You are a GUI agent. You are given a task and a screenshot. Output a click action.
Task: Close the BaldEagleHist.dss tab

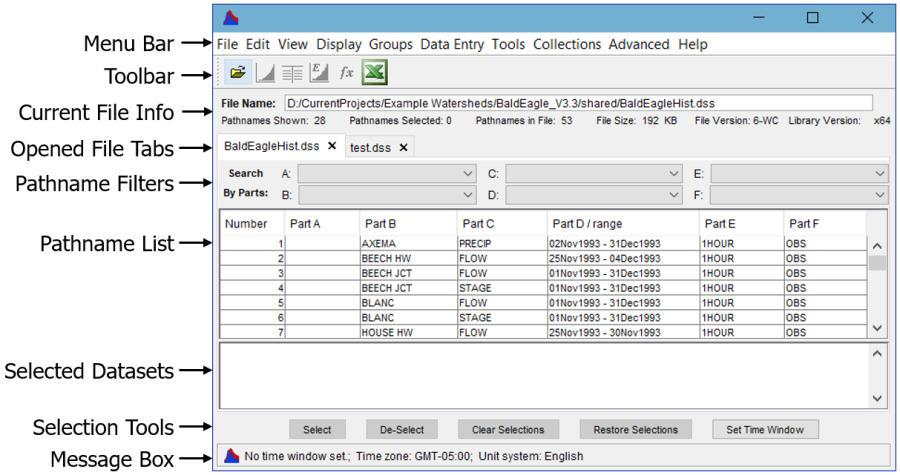[x=332, y=146]
